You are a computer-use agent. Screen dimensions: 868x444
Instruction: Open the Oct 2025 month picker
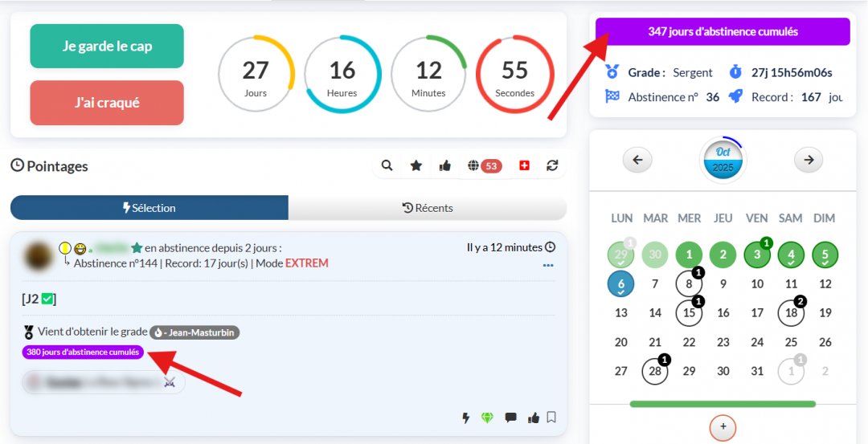point(723,160)
